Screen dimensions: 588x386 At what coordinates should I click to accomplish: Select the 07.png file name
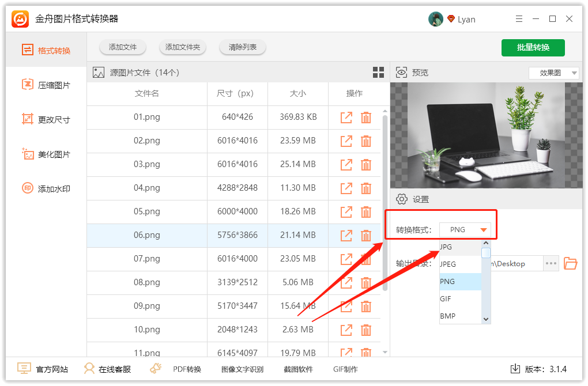[146, 259]
